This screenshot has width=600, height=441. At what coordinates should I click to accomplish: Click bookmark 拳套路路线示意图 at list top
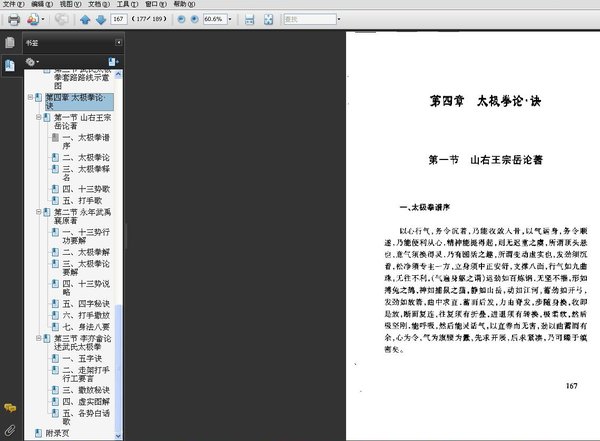[x=82, y=80]
